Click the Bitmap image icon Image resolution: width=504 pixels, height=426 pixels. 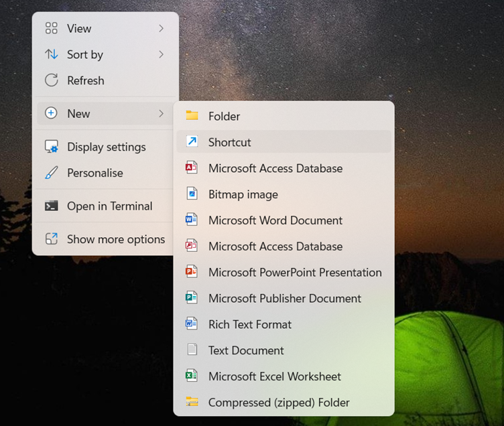coord(192,194)
